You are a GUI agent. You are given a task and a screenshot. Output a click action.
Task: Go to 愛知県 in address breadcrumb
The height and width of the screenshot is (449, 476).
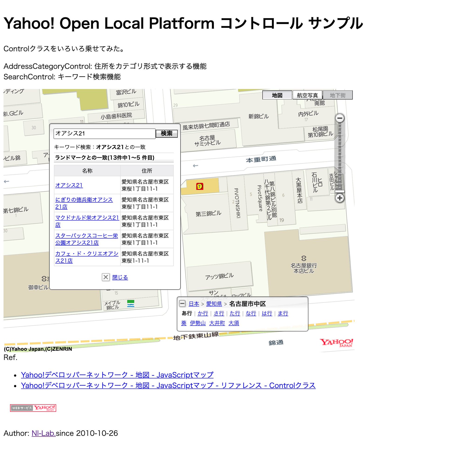point(214,304)
